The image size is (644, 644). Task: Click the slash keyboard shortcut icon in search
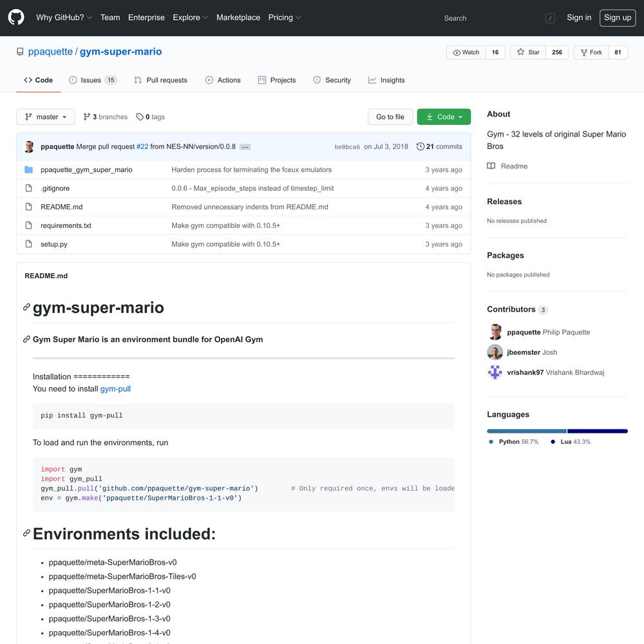550,18
